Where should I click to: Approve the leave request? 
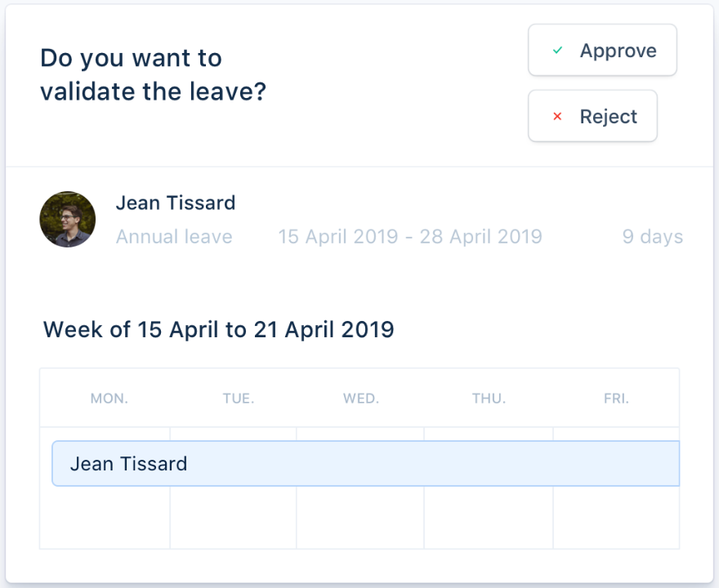click(x=602, y=51)
